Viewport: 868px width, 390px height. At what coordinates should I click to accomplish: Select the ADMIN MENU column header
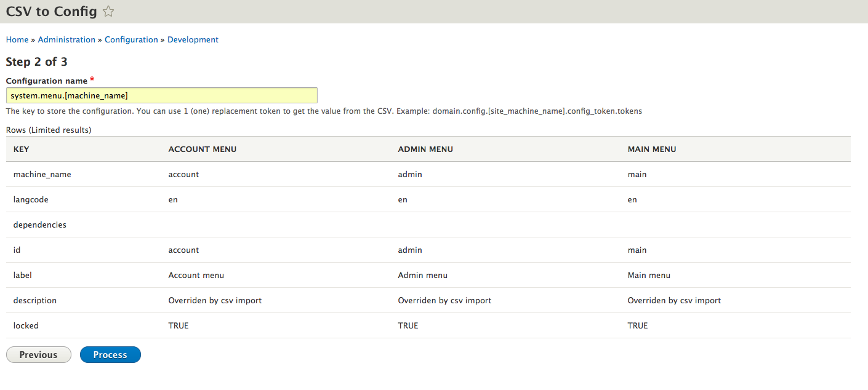(x=425, y=149)
